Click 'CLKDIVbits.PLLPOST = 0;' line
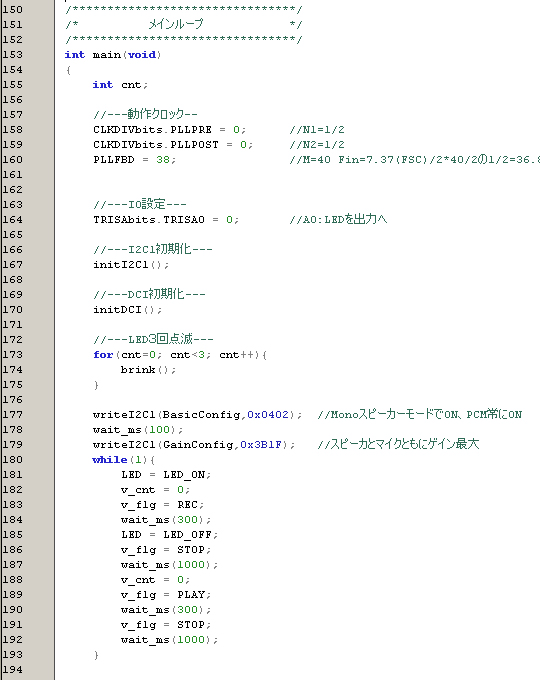This screenshot has width=540, height=680. pos(173,144)
